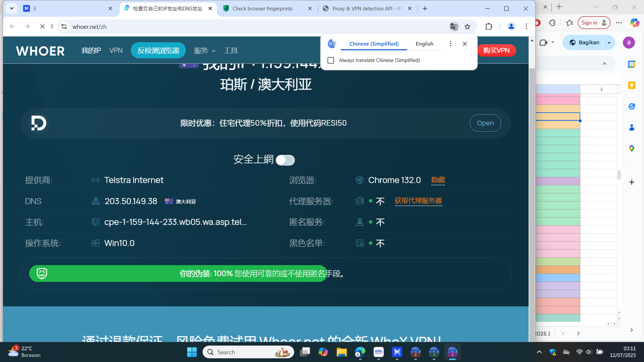644x362 pixels.
Task: Open Edge extensions puzzle icon
Action: click(552, 23)
